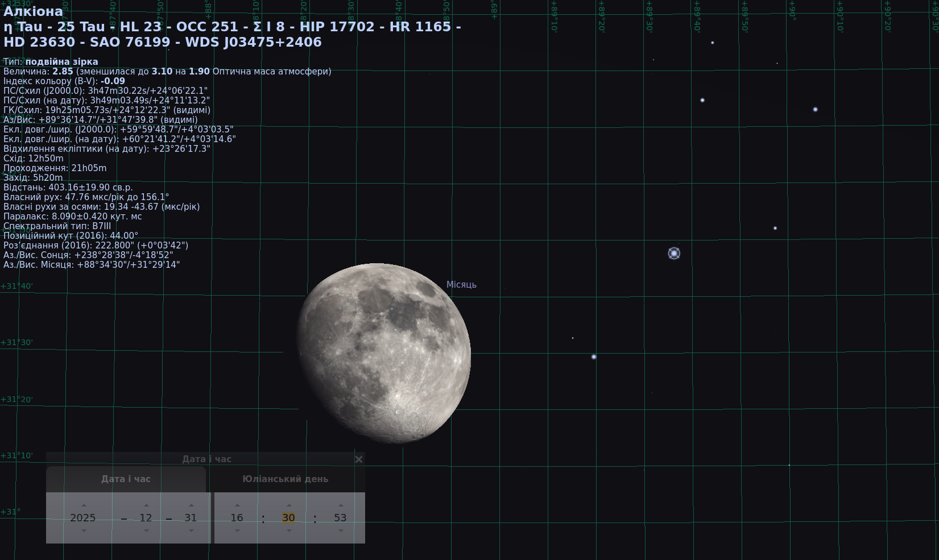Screen dimensions: 939x560
Task: Increase the day value 31 with up arrow
Action: tap(191, 505)
